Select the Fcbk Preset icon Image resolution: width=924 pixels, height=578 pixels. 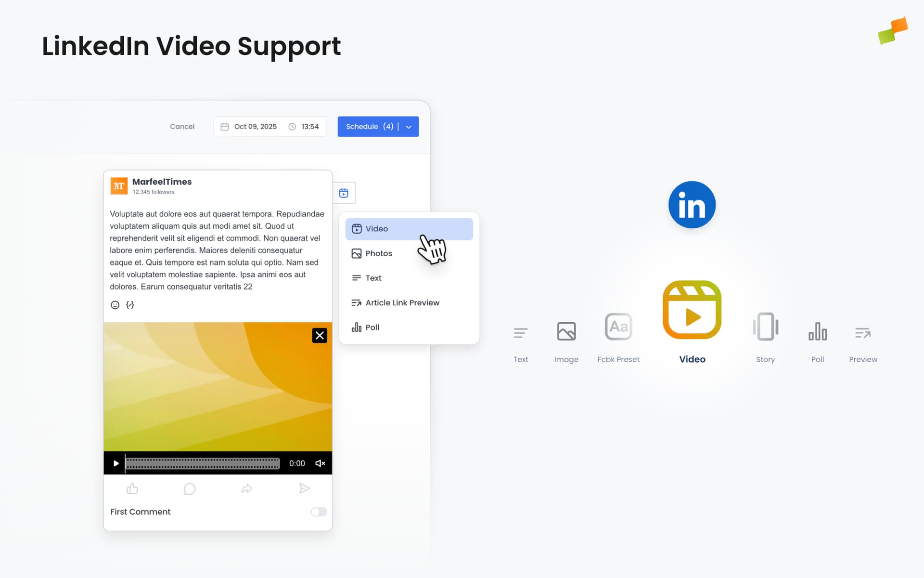pyautogui.click(x=618, y=328)
